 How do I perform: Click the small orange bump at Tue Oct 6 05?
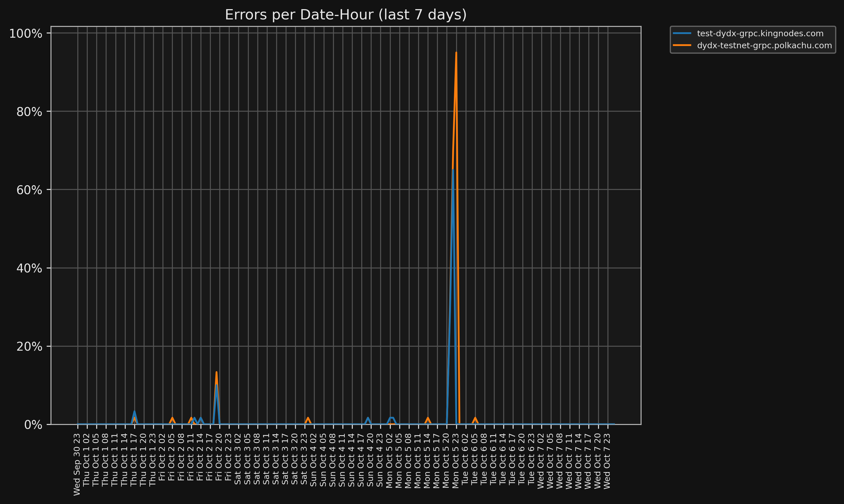pyautogui.click(x=475, y=418)
